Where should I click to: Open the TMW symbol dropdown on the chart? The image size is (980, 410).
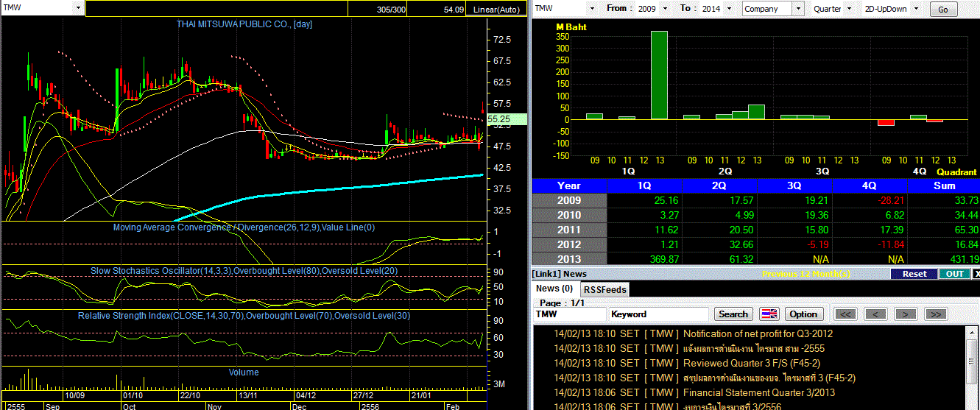coord(78,7)
